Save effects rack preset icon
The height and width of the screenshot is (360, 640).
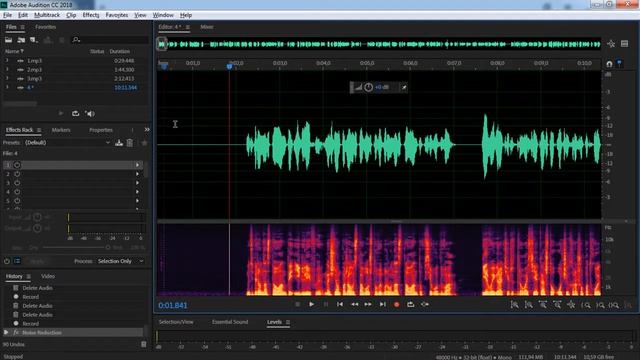(119, 143)
